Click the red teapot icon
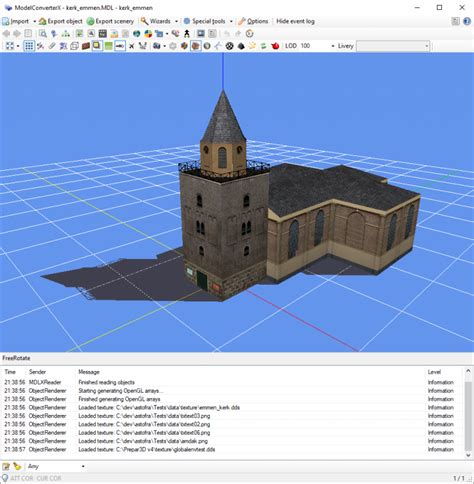The width and height of the screenshot is (474, 484). pyautogui.click(x=275, y=46)
